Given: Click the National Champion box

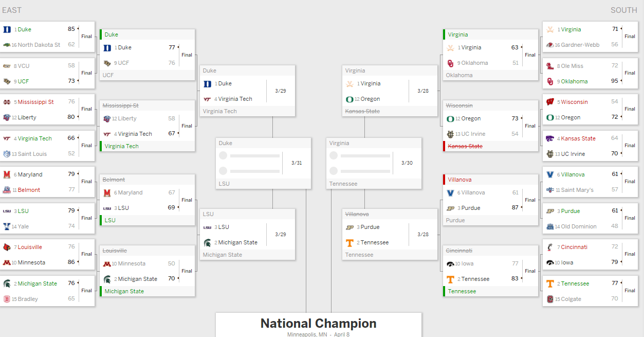Looking at the screenshot, I should click(x=318, y=324).
